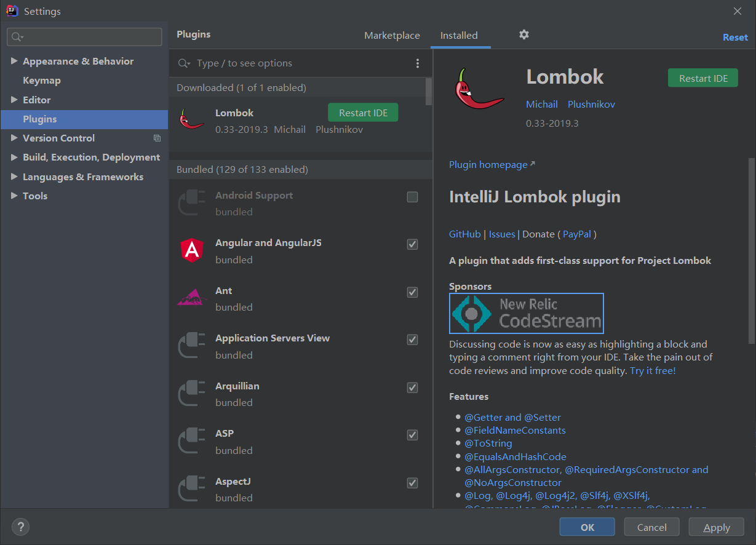Click the magnifier icon in settings search box
This screenshot has height=545, width=756.
click(17, 37)
